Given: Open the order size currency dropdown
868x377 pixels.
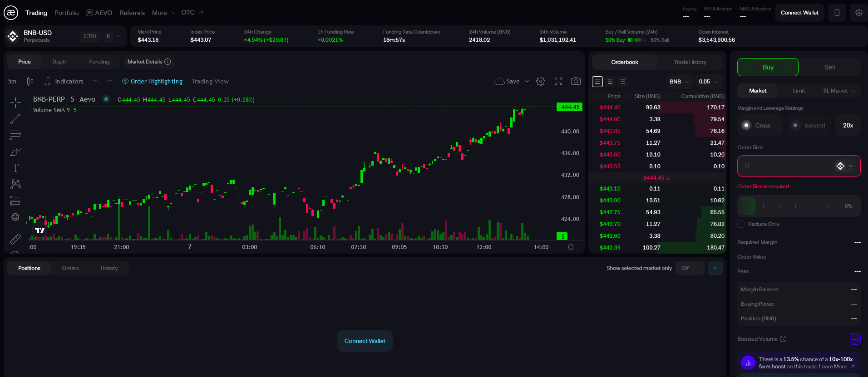Looking at the screenshot, I should click(x=845, y=166).
